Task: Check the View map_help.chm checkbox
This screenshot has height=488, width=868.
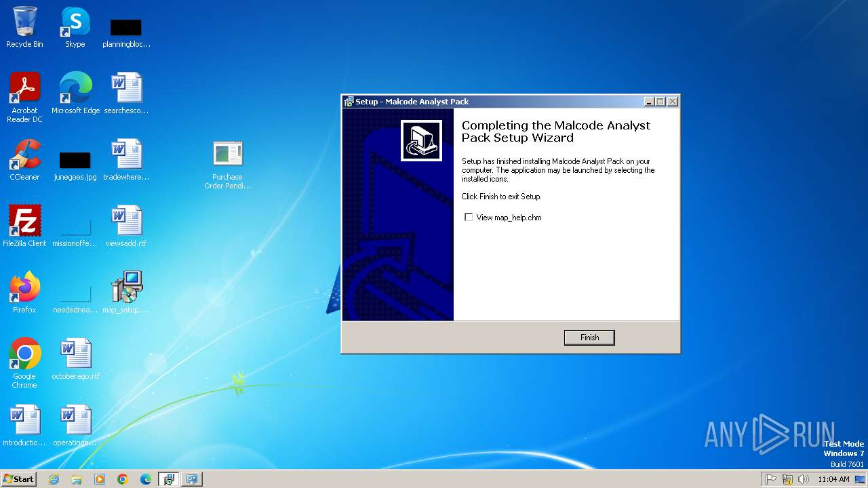Action: click(469, 218)
